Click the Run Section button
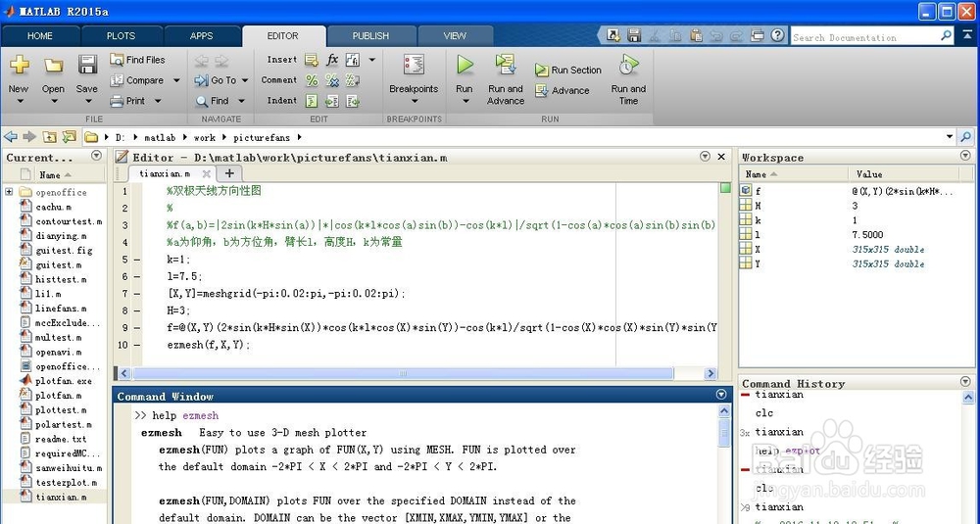Viewport: 980px width, 524px height. [567, 70]
